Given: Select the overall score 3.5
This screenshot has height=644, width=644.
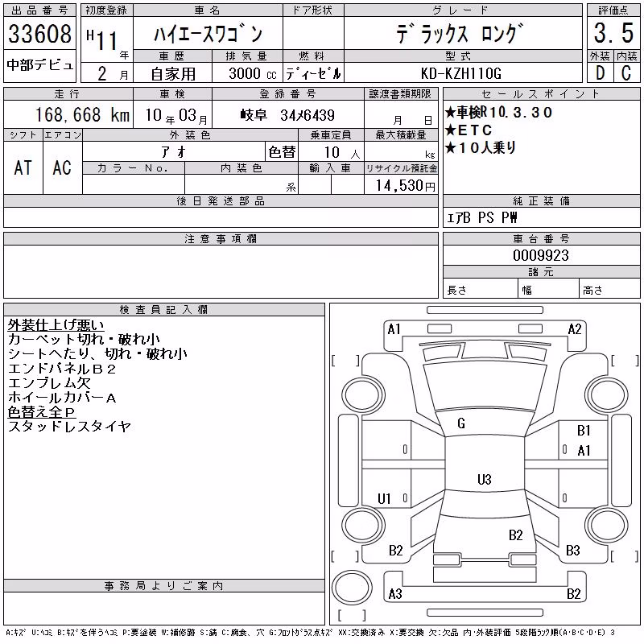Looking at the screenshot, I should point(613,33).
